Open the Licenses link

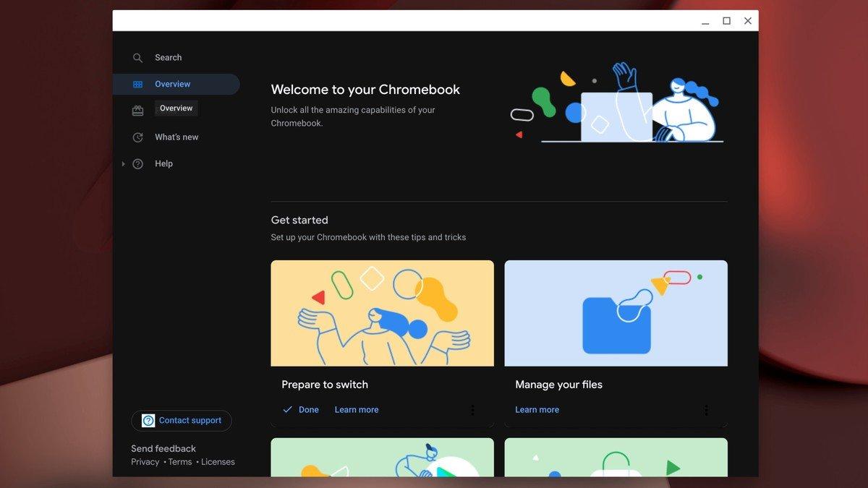coord(218,461)
